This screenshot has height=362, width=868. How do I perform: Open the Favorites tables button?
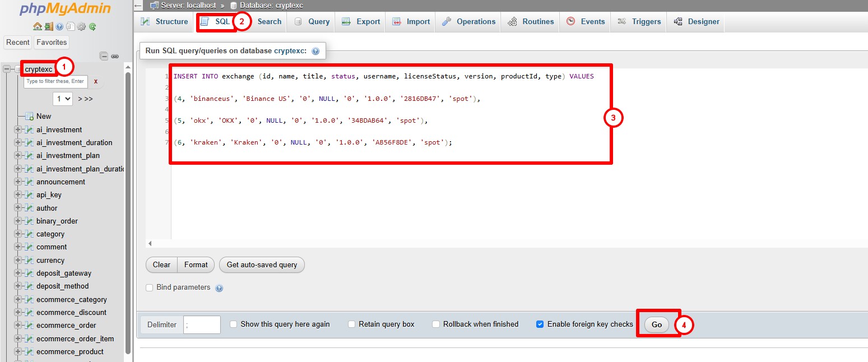[52, 42]
